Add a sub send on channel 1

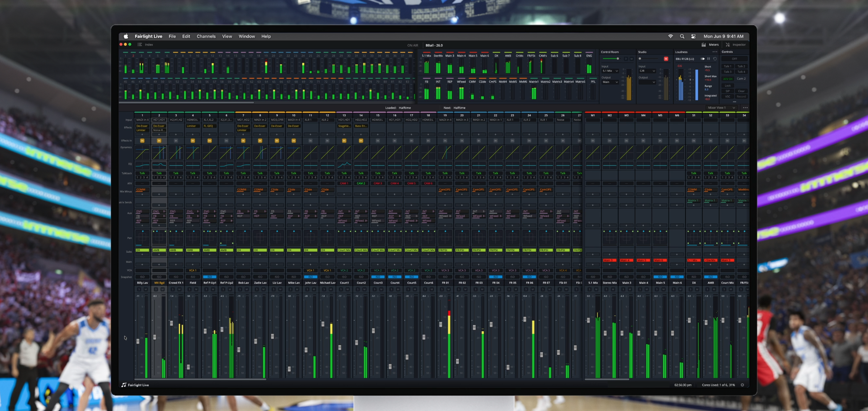pos(142,255)
